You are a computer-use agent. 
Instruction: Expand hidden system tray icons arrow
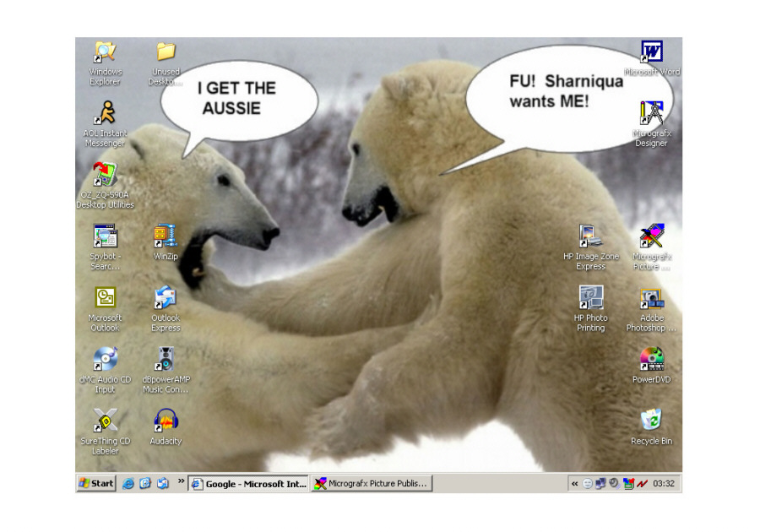point(575,484)
